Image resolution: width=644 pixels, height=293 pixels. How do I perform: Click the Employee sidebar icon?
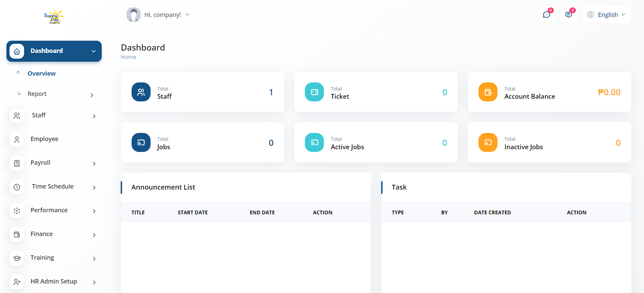tap(17, 139)
